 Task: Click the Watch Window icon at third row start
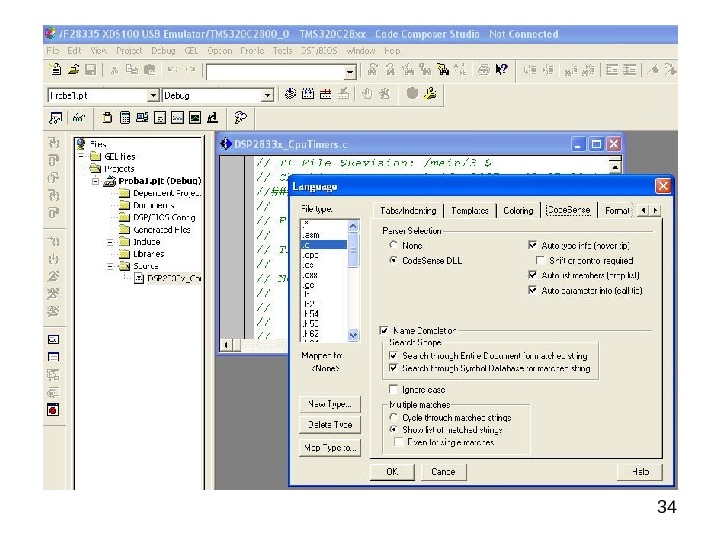pyautogui.click(x=56, y=118)
